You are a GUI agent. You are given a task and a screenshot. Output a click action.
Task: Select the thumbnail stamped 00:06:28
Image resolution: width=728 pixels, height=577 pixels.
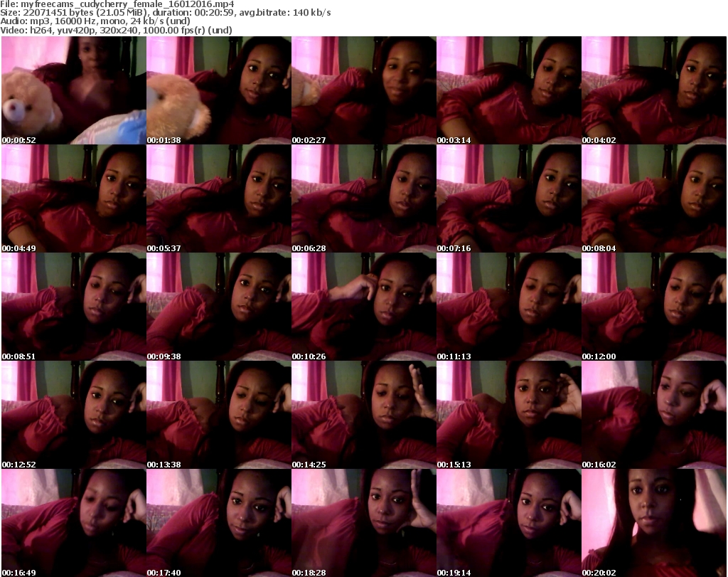[364, 198]
